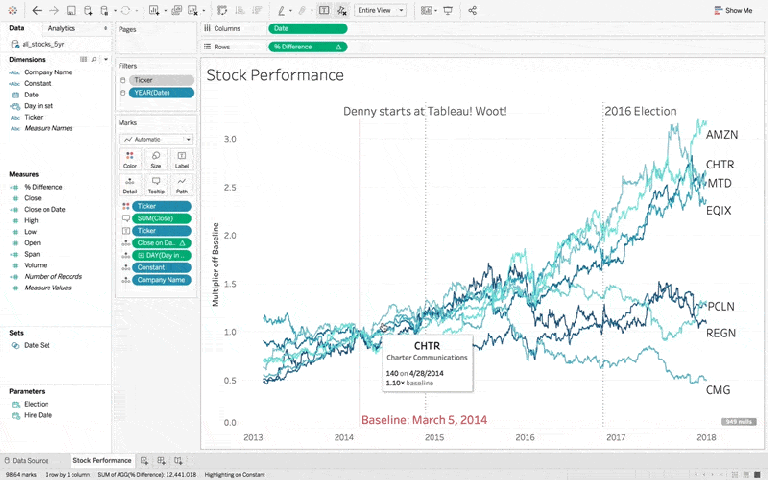Toggle mark labels toolbar button
Viewport: 768px width, 480px height.
[x=324, y=10]
